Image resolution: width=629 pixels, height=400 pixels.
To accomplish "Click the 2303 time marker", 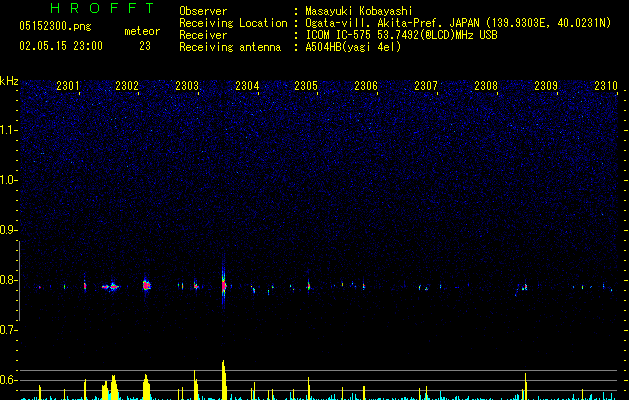I will click(187, 86).
